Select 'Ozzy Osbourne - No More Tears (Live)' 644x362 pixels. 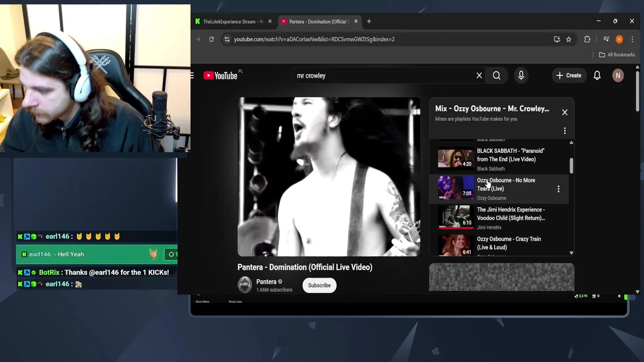506,185
